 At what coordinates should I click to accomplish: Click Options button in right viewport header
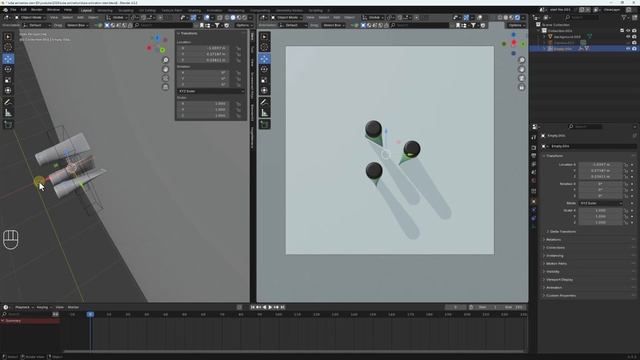(x=516, y=25)
